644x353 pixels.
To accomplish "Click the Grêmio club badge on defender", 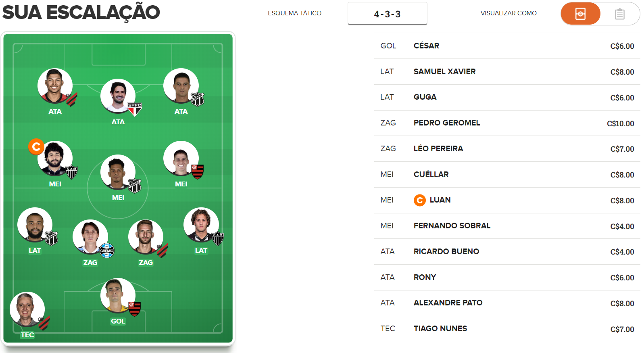I will (106, 250).
